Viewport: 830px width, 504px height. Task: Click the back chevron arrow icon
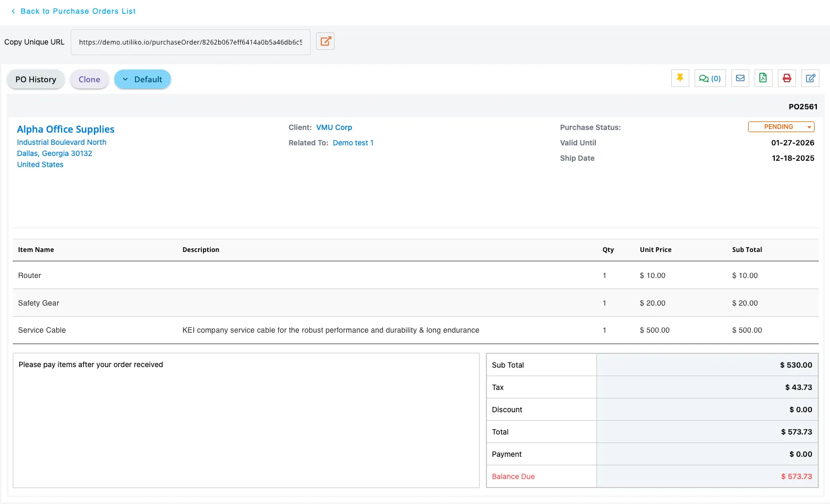[13, 11]
